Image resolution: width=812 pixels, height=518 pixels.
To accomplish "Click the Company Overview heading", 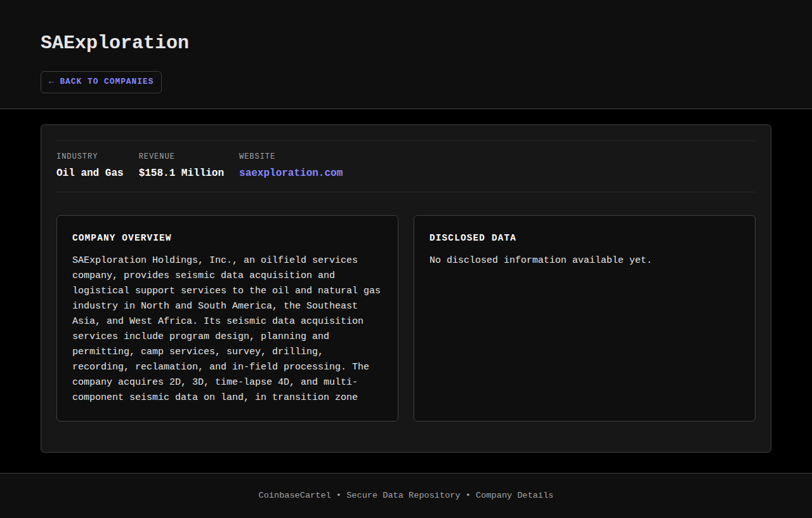I will tap(122, 237).
